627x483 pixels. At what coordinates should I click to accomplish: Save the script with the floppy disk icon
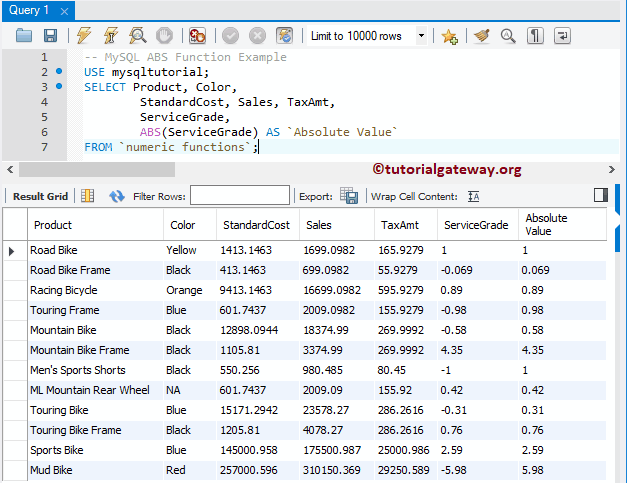pos(50,36)
